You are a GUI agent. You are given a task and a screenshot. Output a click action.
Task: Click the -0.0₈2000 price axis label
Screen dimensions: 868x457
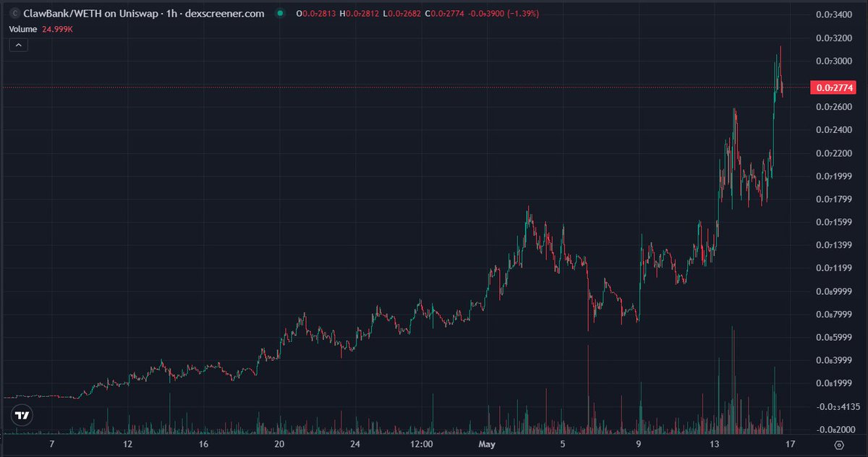(835, 430)
